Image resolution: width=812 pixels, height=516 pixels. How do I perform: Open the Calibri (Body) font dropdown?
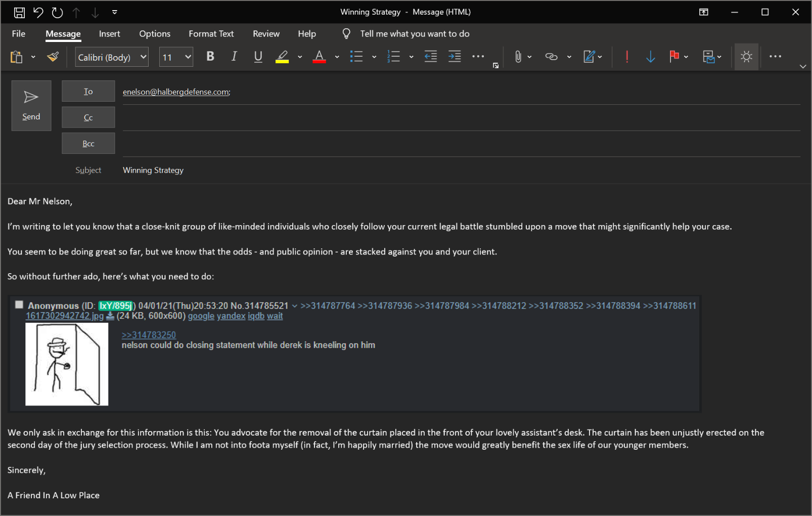(112, 57)
